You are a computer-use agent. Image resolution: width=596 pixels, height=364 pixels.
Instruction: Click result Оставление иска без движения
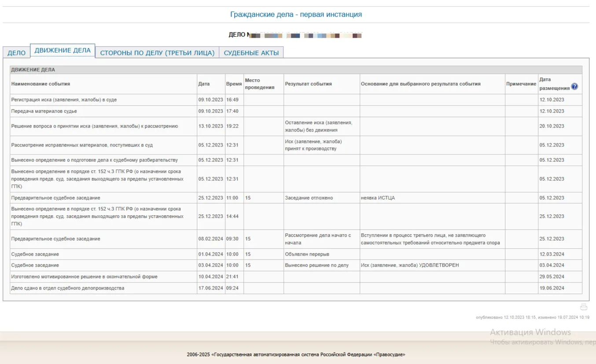click(318, 126)
